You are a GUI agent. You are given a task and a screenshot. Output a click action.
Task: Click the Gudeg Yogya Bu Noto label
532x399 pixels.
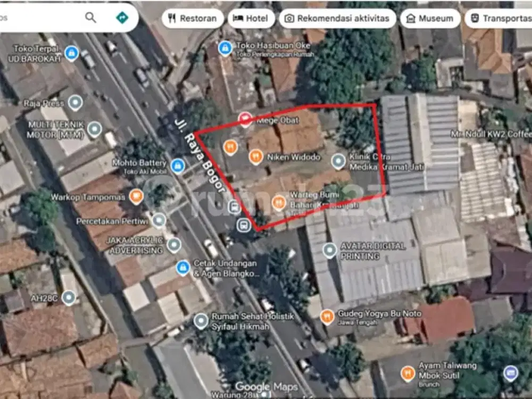(380, 314)
